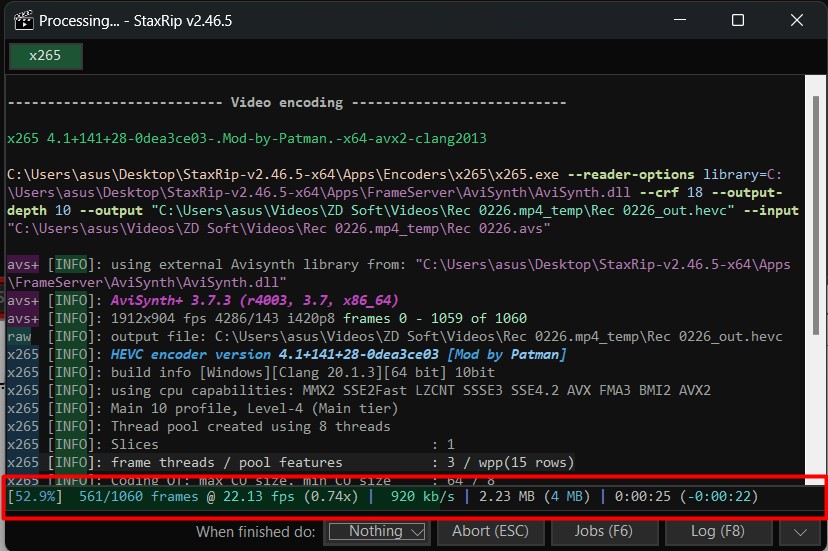Click the 'HEVC encoder version' log line
The image size is (828, 551).
338,354
